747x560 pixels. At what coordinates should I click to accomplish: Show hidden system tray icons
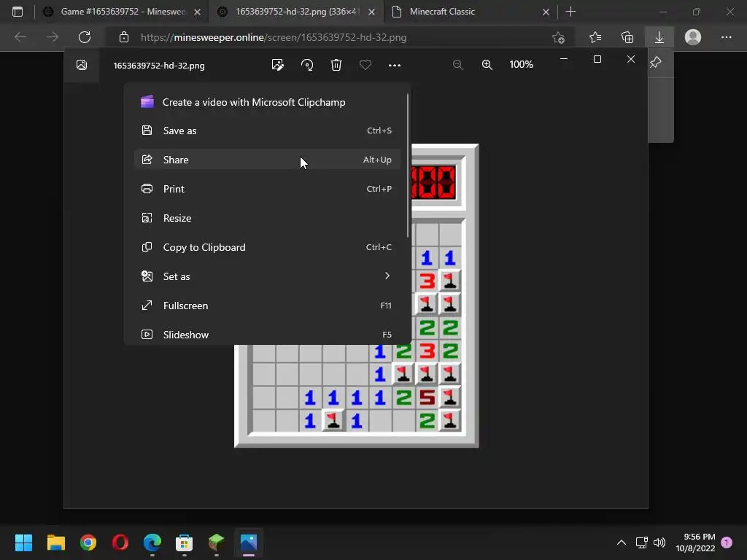pos(622,542)
